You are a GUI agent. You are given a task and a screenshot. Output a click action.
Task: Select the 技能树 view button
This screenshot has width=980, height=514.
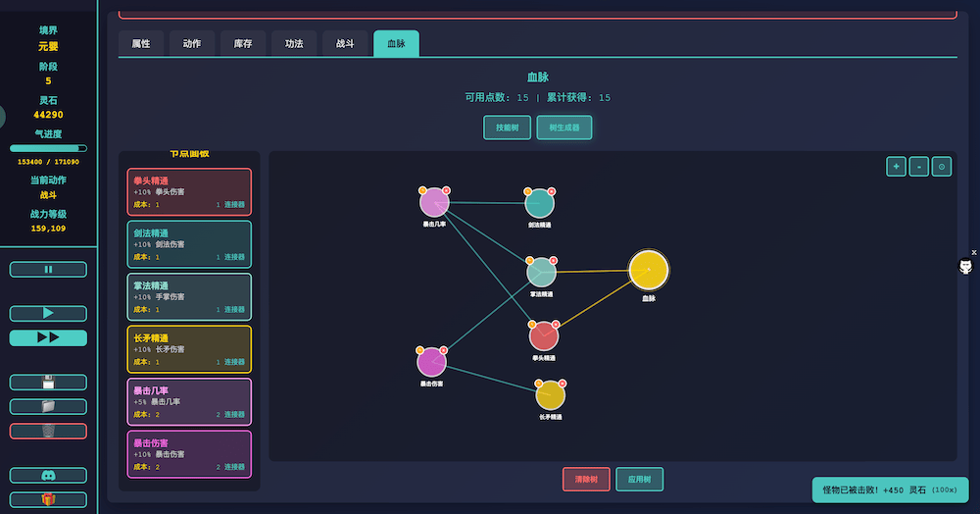(x=508, y=128)
